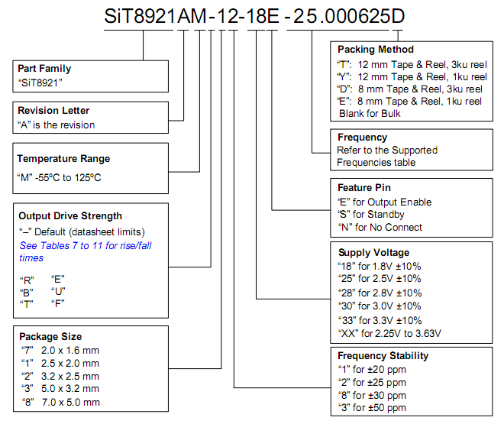Click the "U" drive strength code
Image resolution: width=504 pixels, height=424 pixels.
point(58,291)
